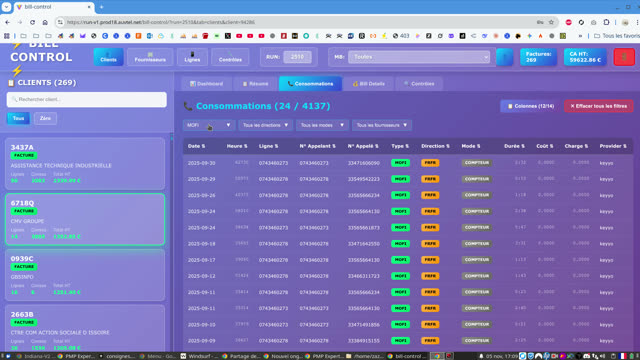This screenshot has height=360, width=640.
Task: Open the Lignes phone section
Action: pos(192,57)
